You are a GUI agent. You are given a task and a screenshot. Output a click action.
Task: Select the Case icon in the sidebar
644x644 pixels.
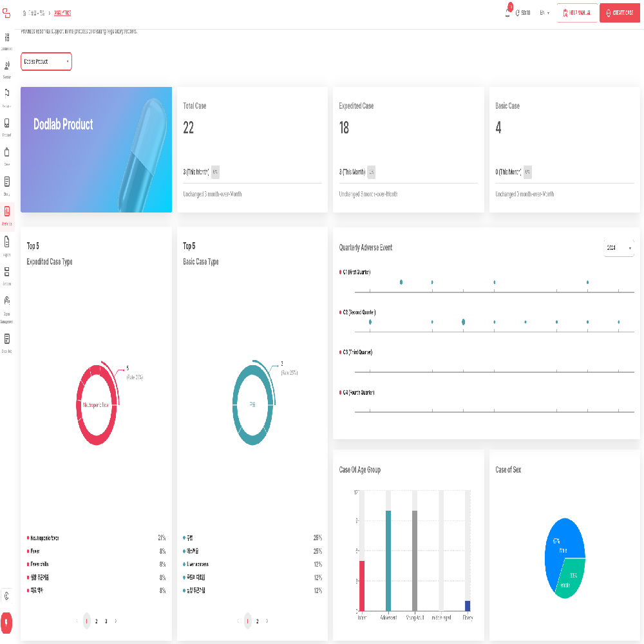(x=7, y=153)
